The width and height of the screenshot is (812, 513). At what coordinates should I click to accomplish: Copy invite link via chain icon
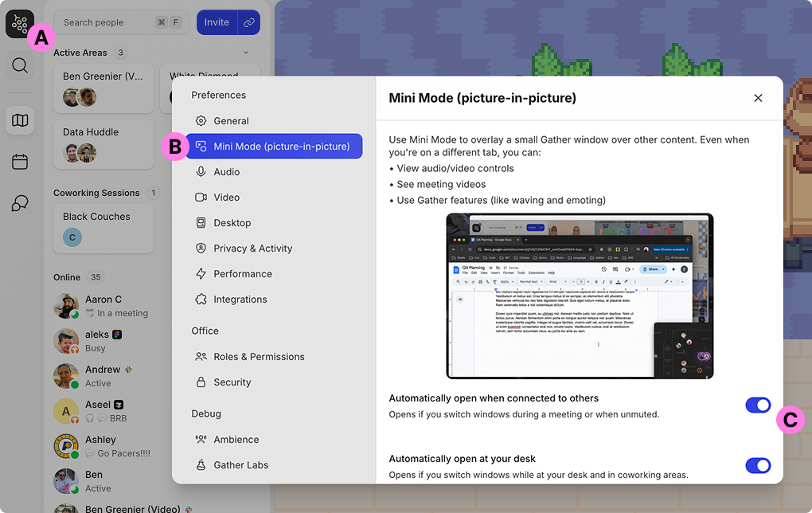click(249, 22)
